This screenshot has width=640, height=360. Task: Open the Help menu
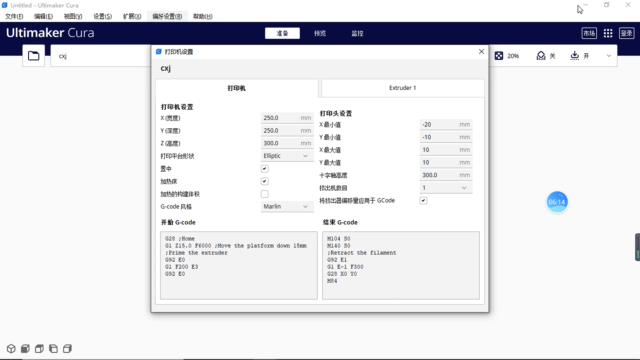[x=202, y=16]
